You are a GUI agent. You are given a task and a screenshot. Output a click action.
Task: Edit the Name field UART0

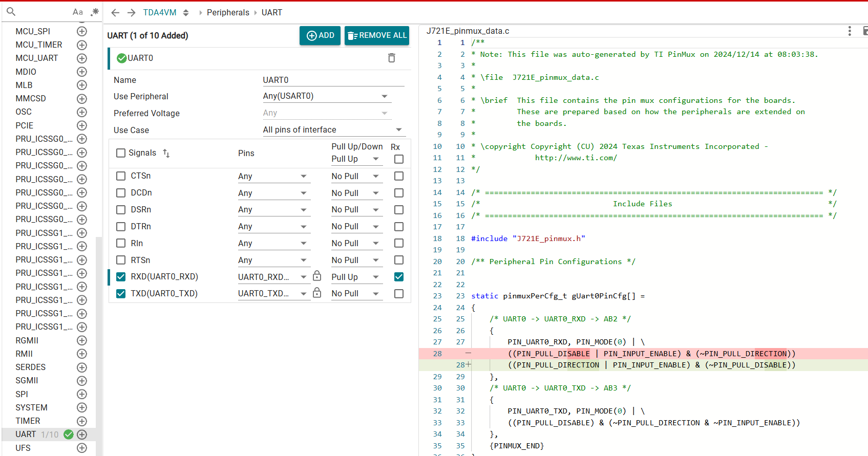333,80
